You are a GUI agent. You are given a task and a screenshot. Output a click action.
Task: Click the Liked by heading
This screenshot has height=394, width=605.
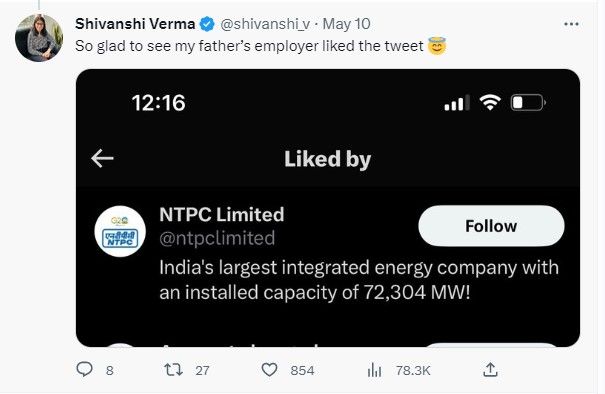coord(328,159)
